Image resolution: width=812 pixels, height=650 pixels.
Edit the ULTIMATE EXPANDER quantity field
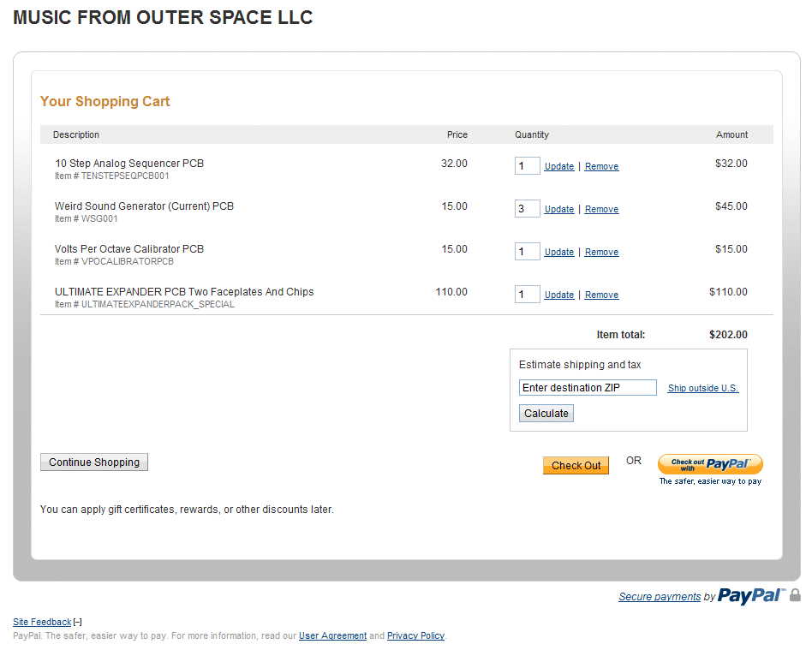527,295
